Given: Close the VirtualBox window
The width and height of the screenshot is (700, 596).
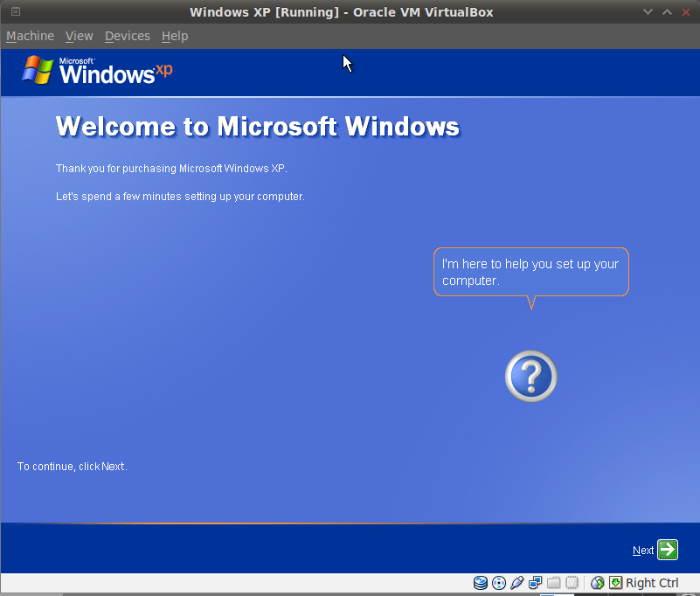Looking at the screenshot, I should click(x=686, y=12).
